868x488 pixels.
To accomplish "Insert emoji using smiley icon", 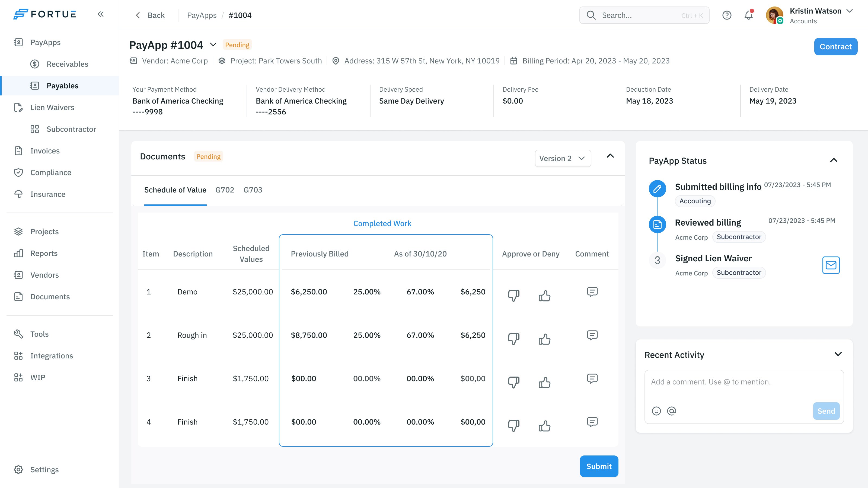I will click(x=656, y=411).
